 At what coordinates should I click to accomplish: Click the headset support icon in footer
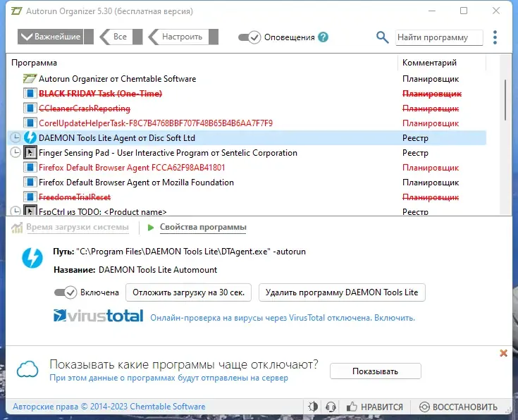pyautogui.click(x=331, y=407)
